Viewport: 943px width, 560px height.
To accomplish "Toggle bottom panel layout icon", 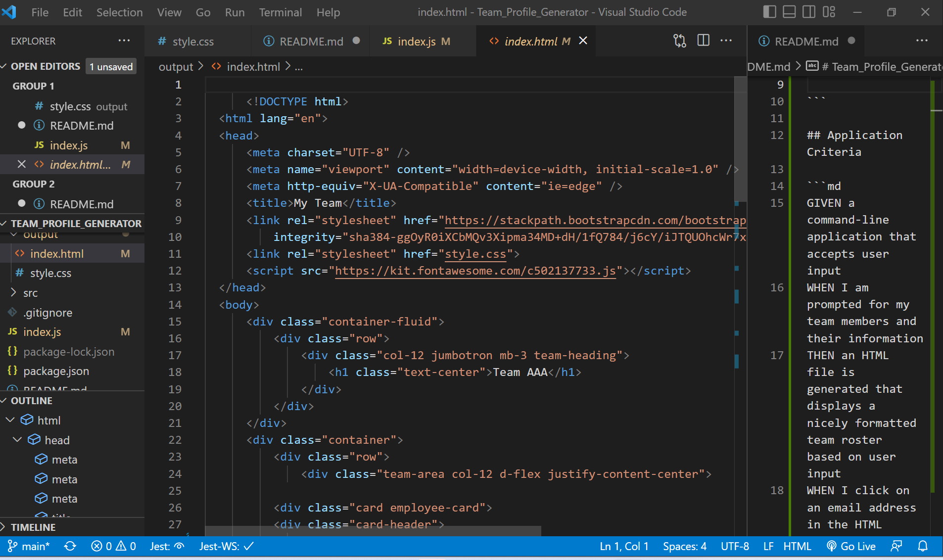I will click(789, 12).
